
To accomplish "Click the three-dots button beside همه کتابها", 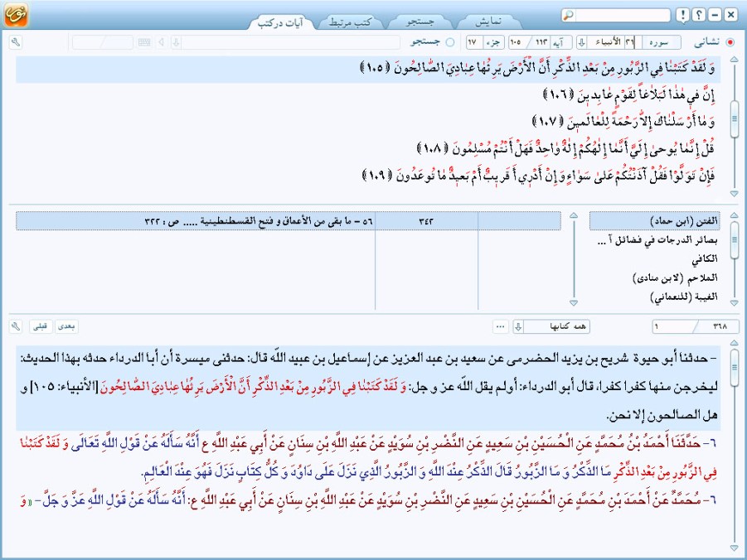I will 500,326.
